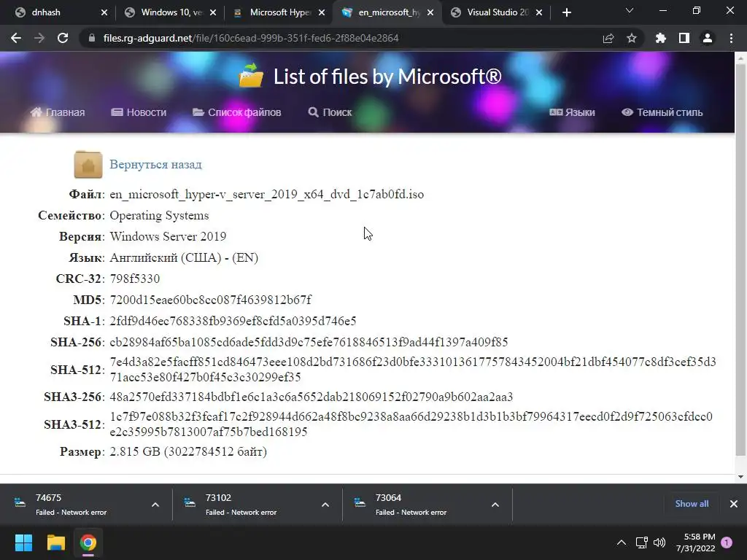Expand options for download 73102
This screenshot has height=560, width=747.
(325, 505)
